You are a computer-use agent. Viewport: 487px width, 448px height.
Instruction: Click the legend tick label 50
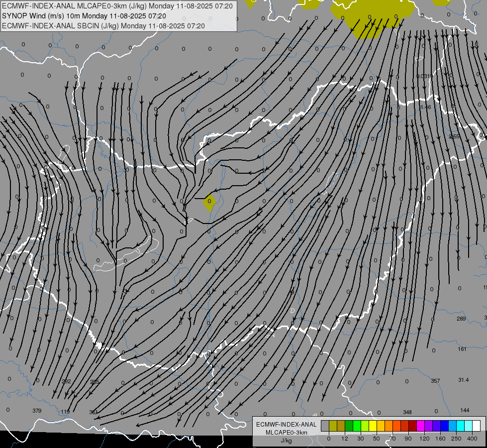[377, 439]
